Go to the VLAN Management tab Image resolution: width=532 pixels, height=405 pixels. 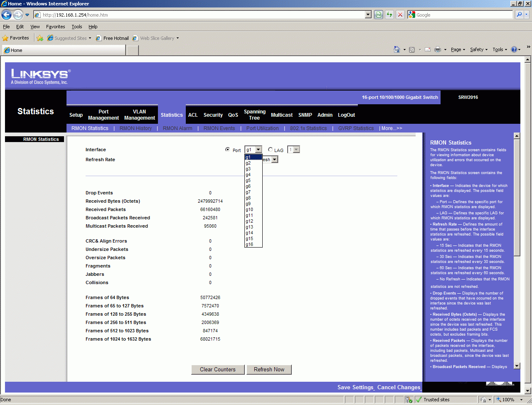click(x=140, y=115)
